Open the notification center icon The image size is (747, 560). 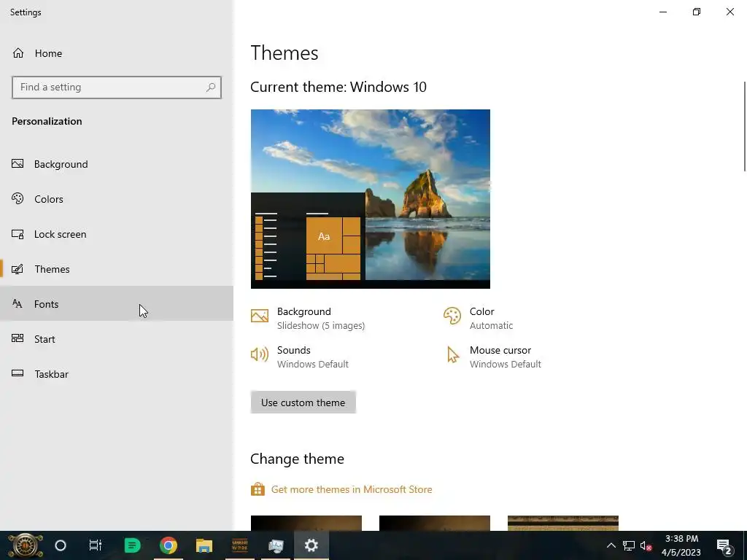724,546
